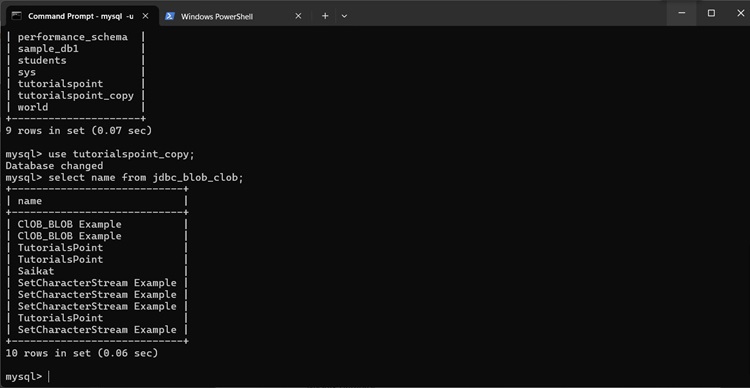Image resolution: width=750 pixels, height=388 pixels.
Task: Minimize the terminal window
Action: 682,13
